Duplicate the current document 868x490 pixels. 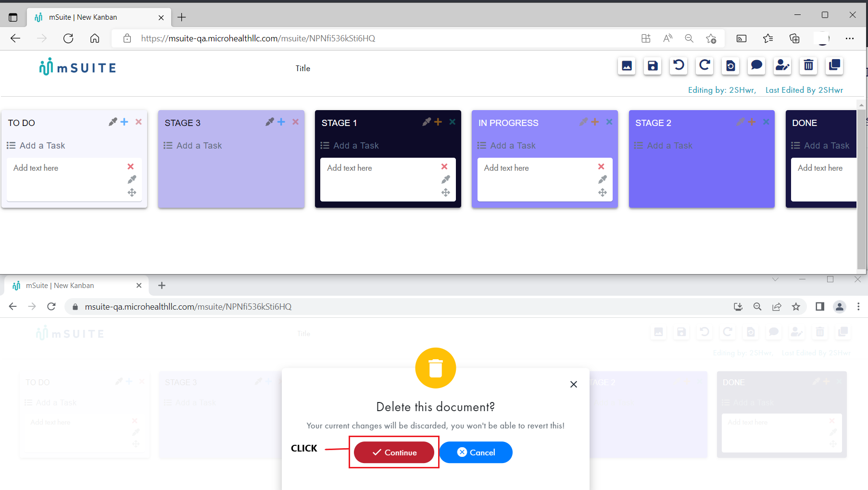pyautogui.click(x=834, y=66)
